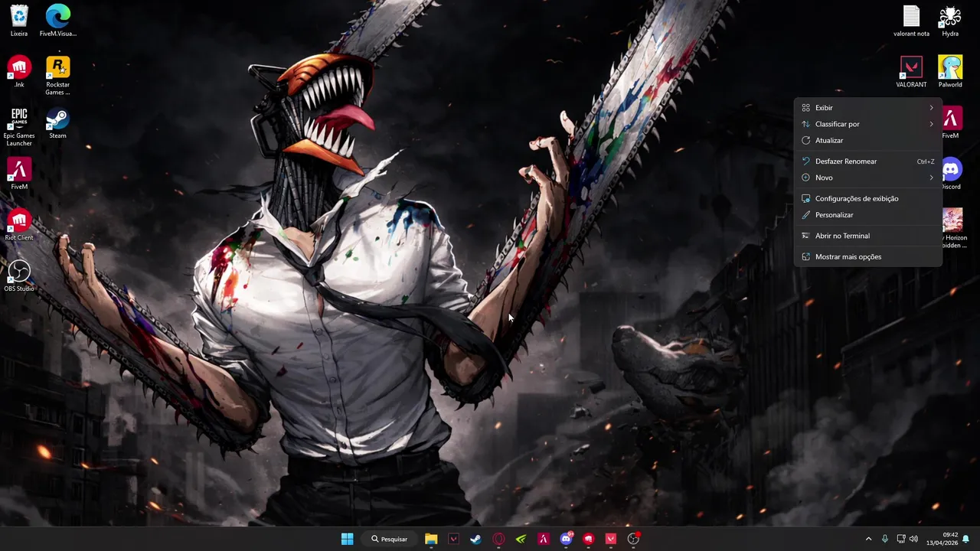This screenshot has height=551, width=980.
Task: Select the Rockstar Games desktop icon
Action: coord(57,76)
